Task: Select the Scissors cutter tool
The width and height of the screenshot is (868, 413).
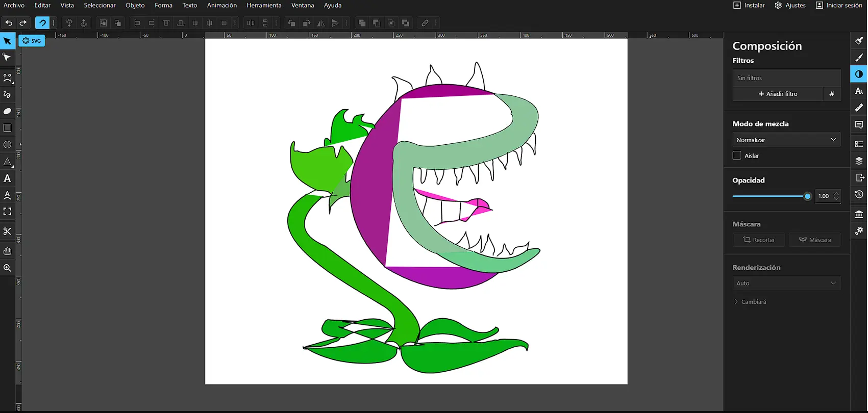Action: (x=7, y=231)
